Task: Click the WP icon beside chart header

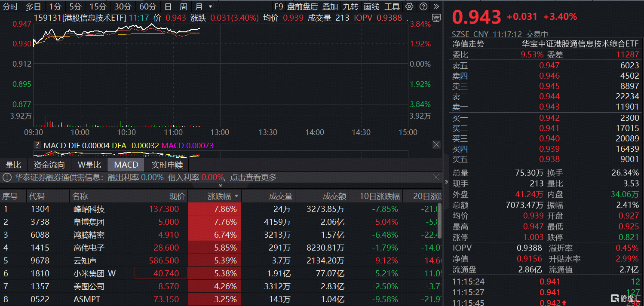Action: click(x=436, y=18)
